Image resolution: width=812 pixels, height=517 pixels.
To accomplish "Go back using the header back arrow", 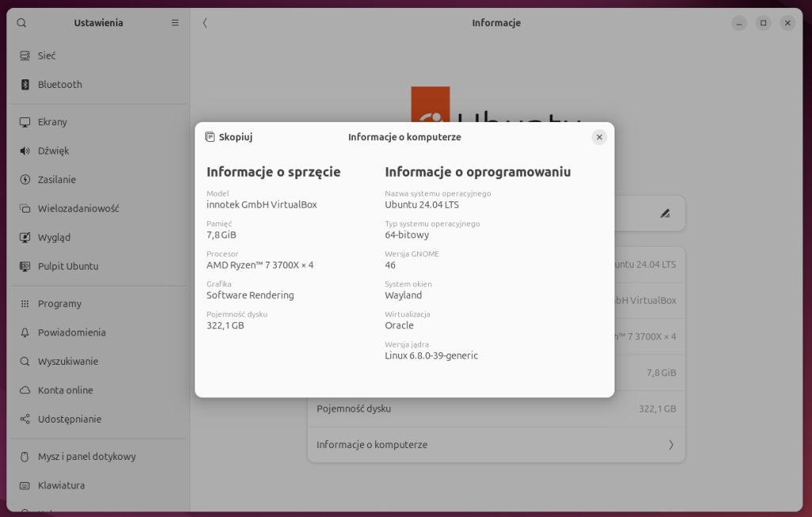I will point(205,23).
